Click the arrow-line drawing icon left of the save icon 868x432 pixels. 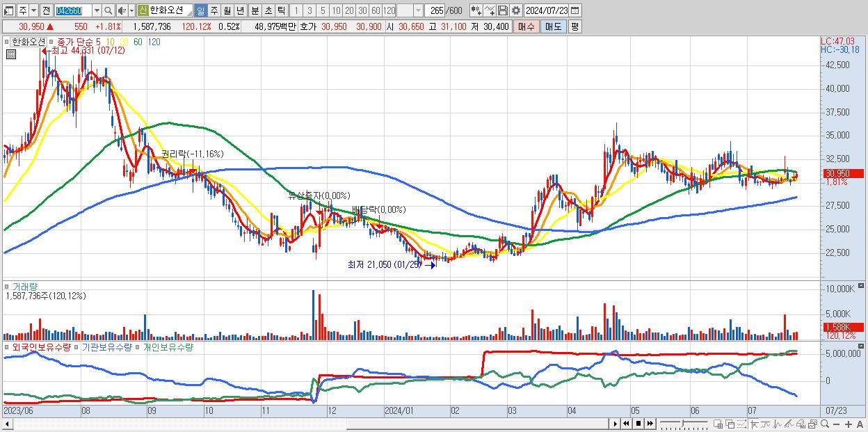tap(490, 10)
